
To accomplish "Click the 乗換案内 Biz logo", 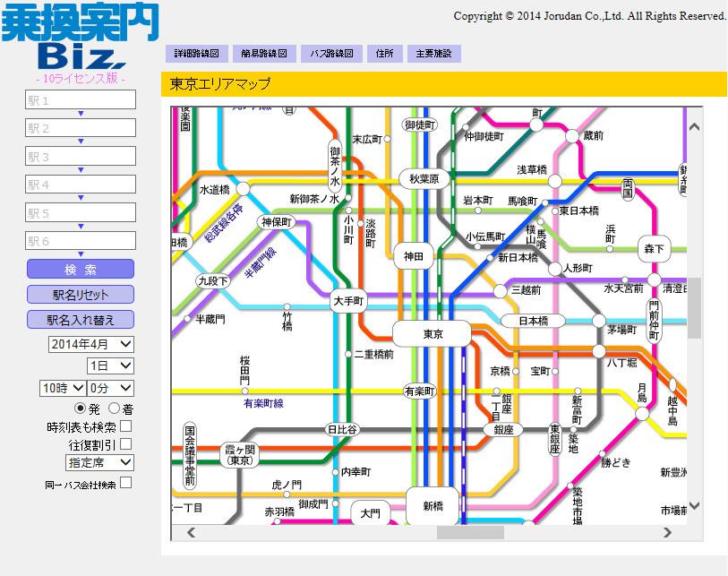I will point(80,38).
